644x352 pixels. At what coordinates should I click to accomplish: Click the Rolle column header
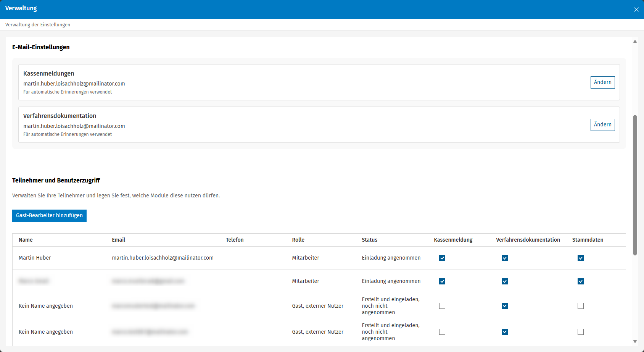(x=298, y=240)
